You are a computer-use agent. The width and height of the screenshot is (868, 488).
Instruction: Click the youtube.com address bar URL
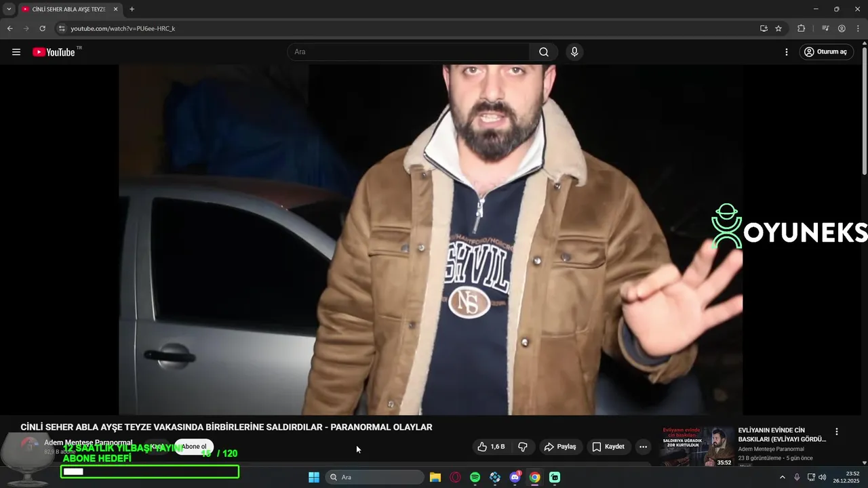pos(123,28)
